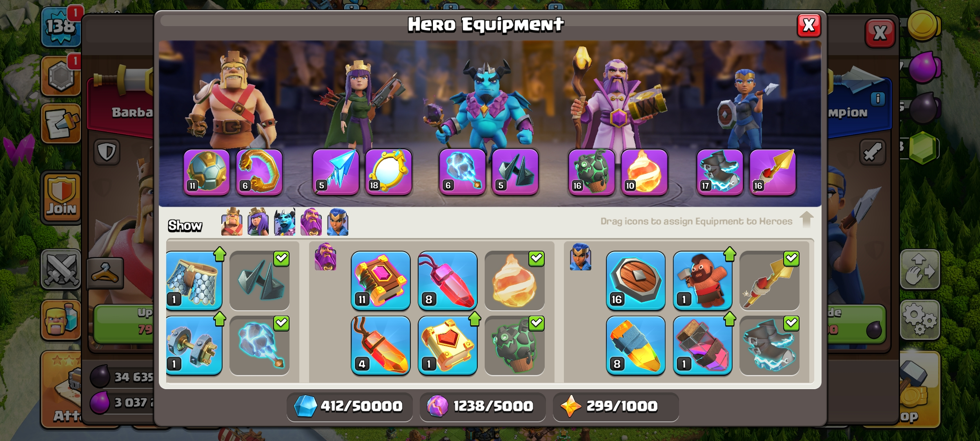Select equipped Electro Boots in inventory
Screen dimensions: 980x441
pos(769,345)
